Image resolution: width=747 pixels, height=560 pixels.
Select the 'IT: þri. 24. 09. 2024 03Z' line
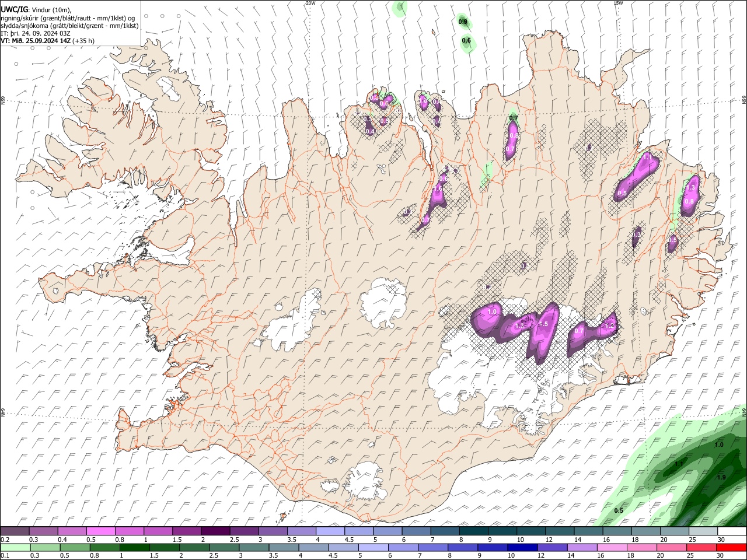[x=36, y=33]
